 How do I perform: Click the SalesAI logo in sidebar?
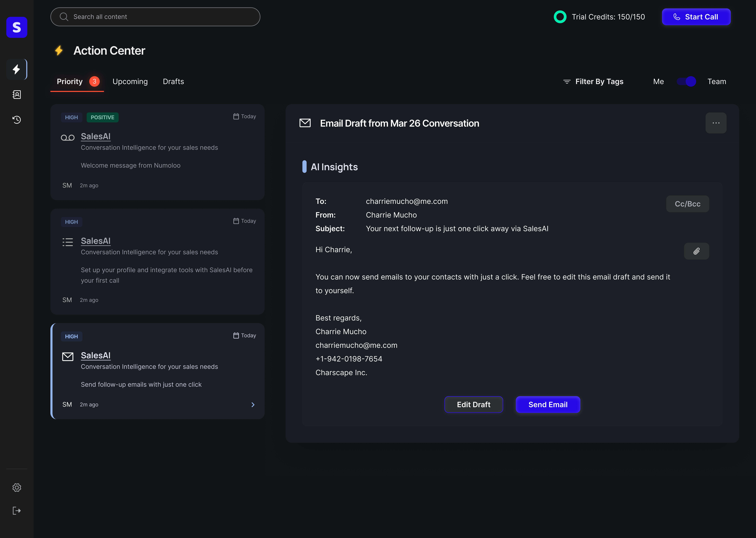(17, 27)
